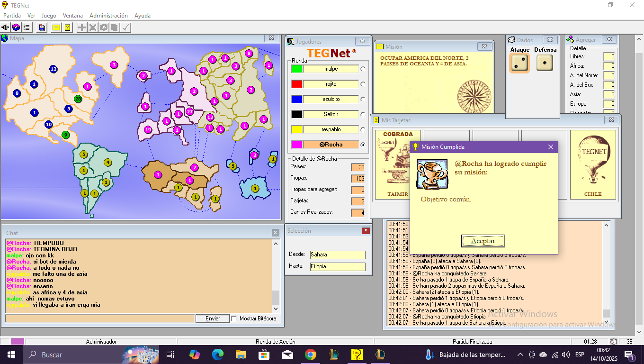The height and width of the screenshot is (364, 644).
Task: Select the malpe player radio button
Action: pos(363,69)
